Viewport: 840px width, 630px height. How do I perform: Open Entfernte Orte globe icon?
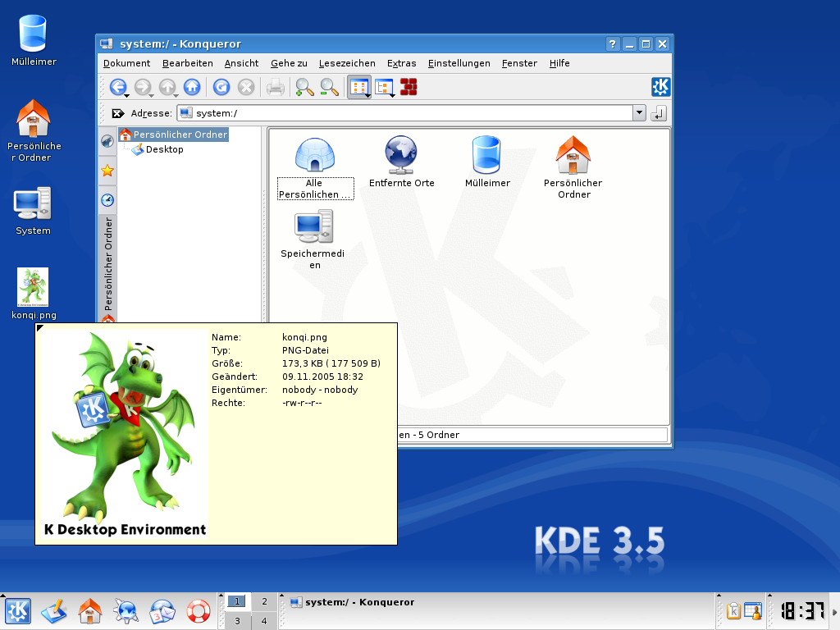click(x=401, y=162)
